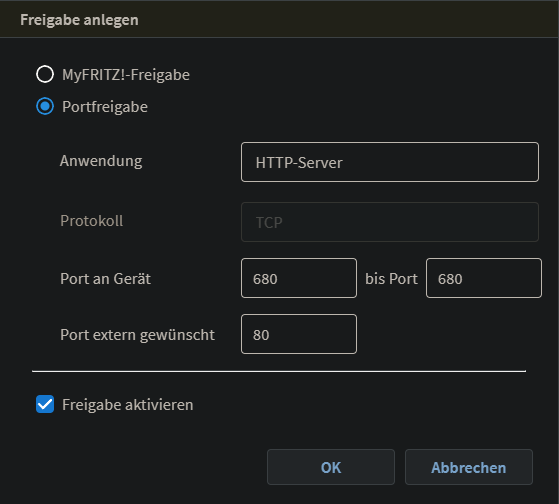Focus the Port an Gerät start field

pyautogui.click(x=299, y=278)
